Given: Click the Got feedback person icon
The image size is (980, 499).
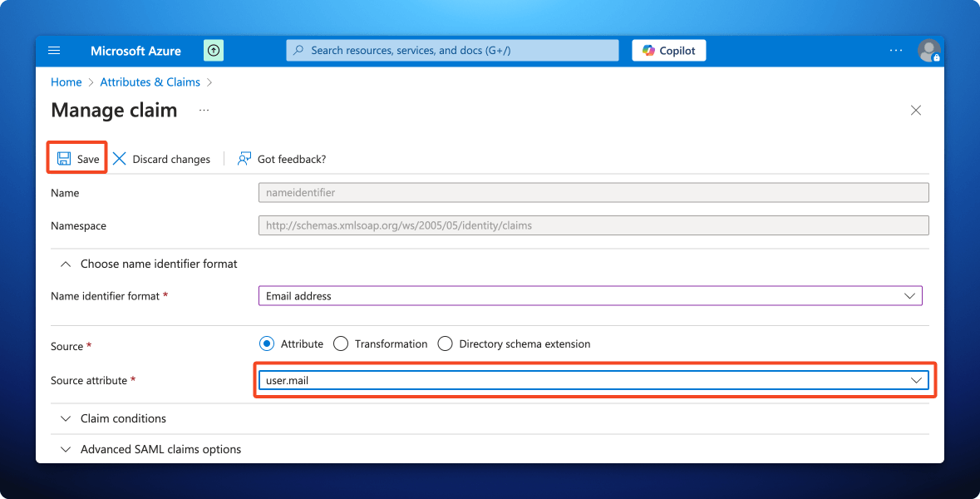Looking at the screenshot, I should (x=244, y=158).
